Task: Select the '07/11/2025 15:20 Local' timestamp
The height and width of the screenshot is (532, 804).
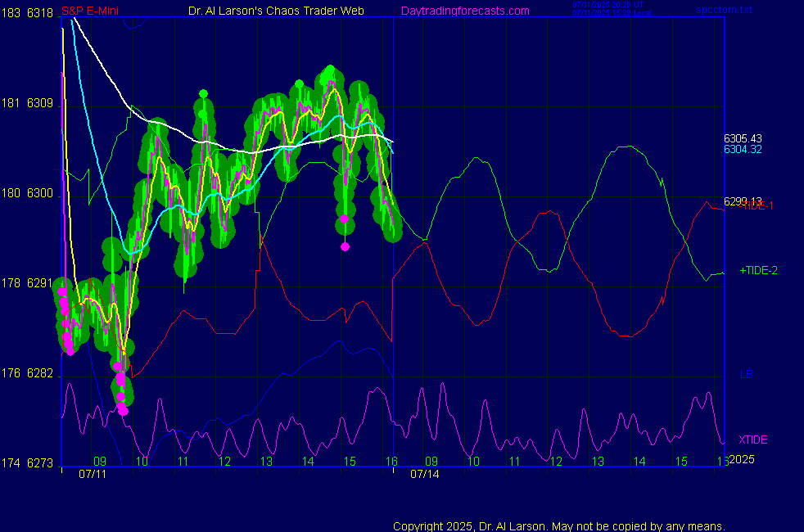Action: pos(612,13)
